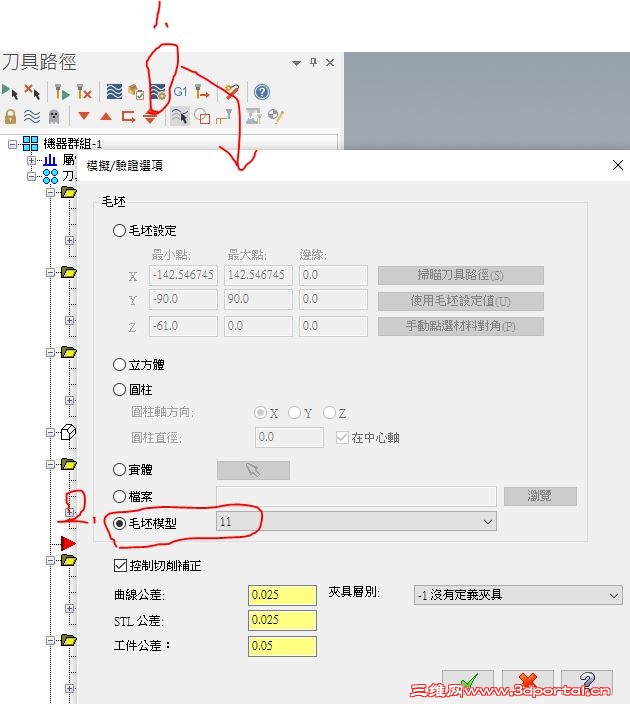Click the solid selection arrow button beside 實體

point(253,470)
